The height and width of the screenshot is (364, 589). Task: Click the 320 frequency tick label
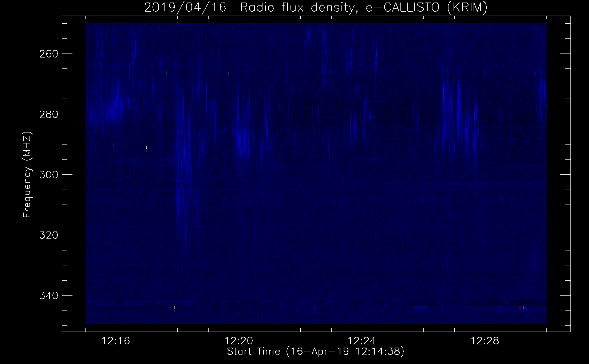tap(48, 235)
